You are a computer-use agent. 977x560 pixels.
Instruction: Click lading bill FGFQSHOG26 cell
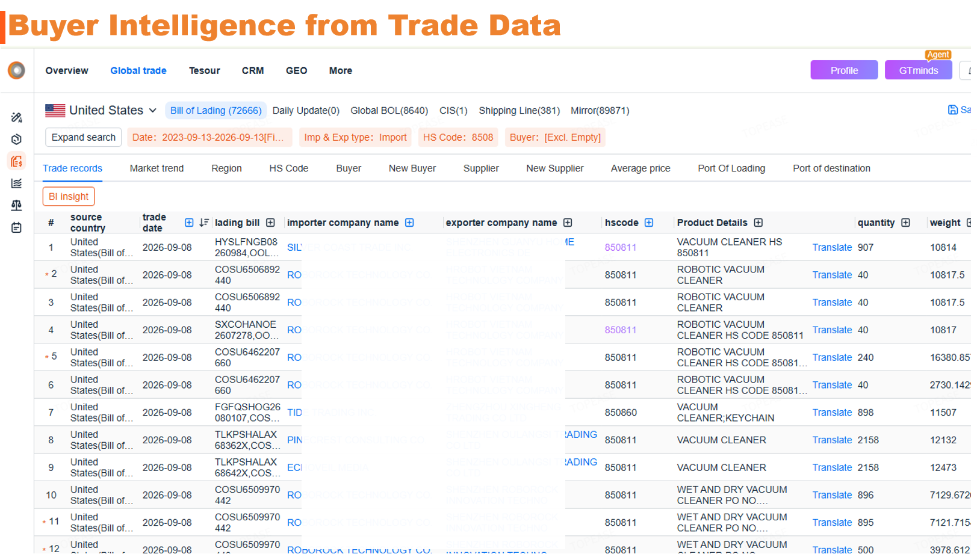(x=248, y=413)
